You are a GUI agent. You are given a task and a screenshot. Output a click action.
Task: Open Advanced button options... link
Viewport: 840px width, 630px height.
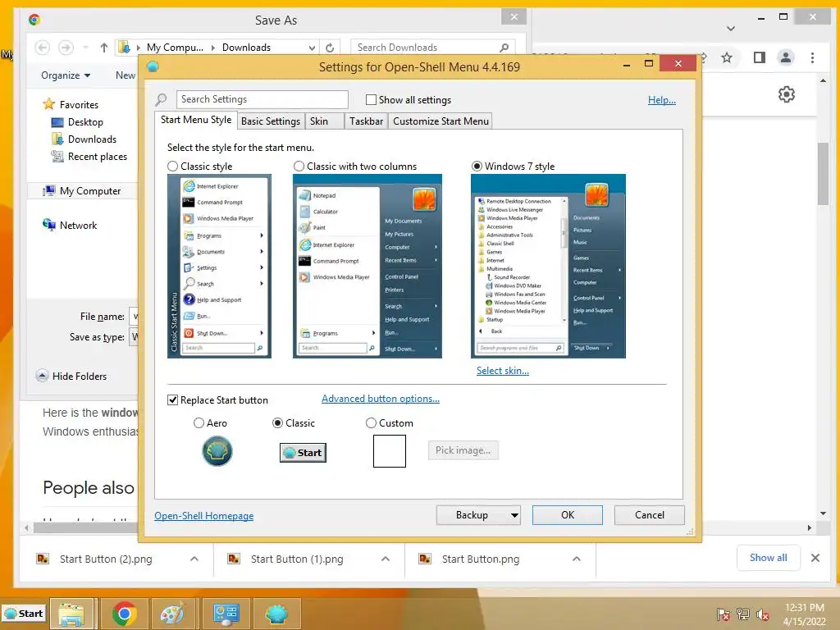pyautogui.click(x=381, y=399)
